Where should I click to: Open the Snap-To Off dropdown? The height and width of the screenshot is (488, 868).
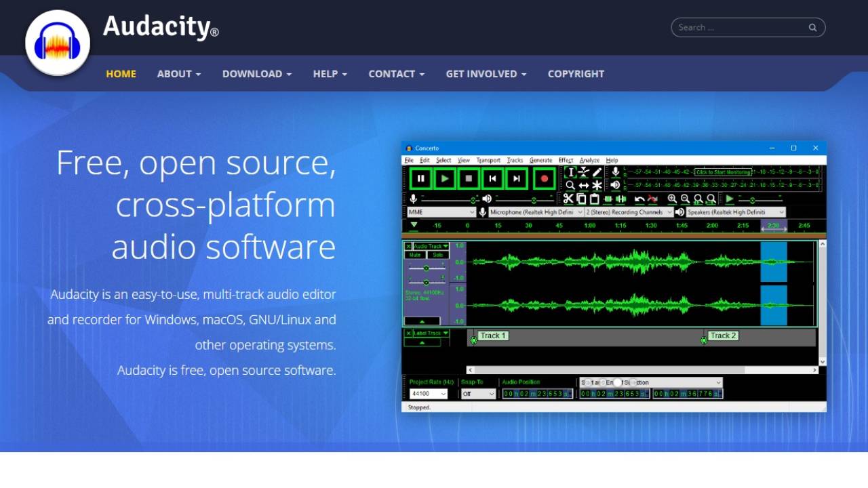tap(479, 394)
